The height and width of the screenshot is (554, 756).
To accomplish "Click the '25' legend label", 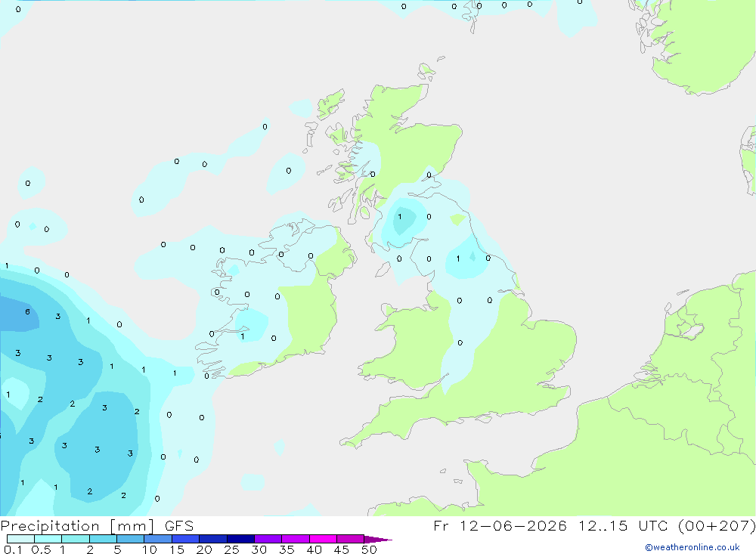I will pyautogui.click(x=232, y=549).
